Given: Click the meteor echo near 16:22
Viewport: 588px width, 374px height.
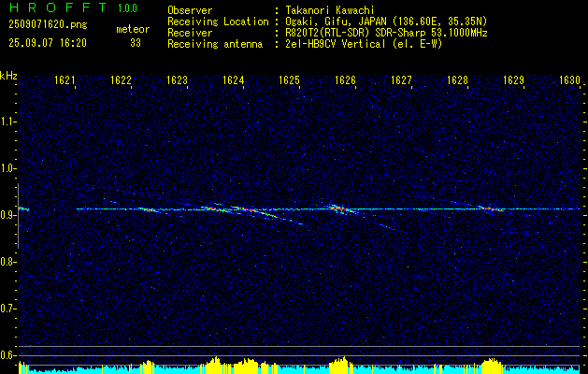Looking at the screenshot, I should tap(147, 209).
